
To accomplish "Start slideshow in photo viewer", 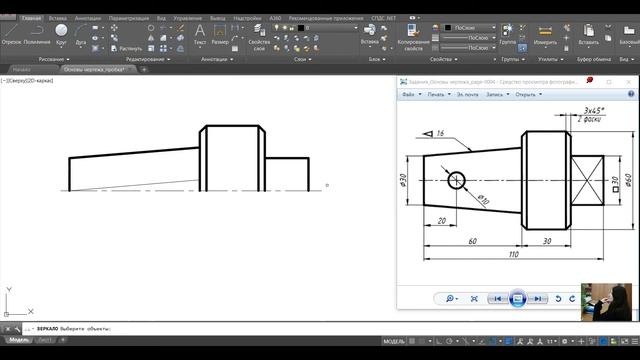I will click(518, 298).
